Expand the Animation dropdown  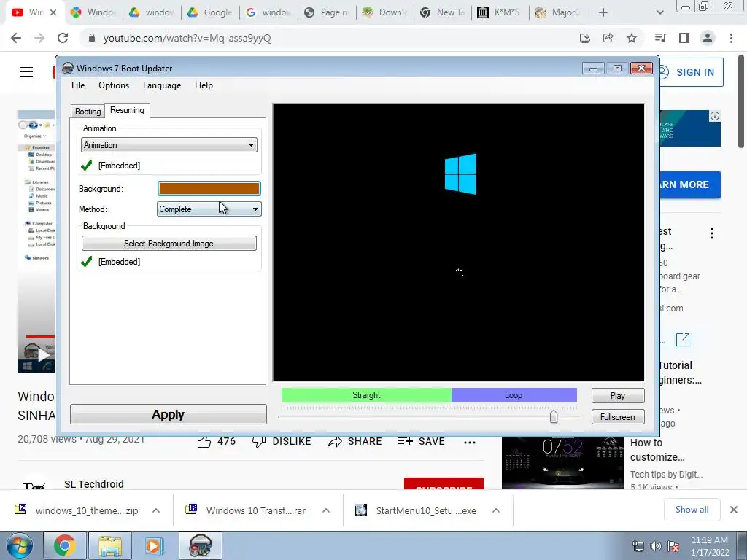pyautogui.click(x=169, y=145)
